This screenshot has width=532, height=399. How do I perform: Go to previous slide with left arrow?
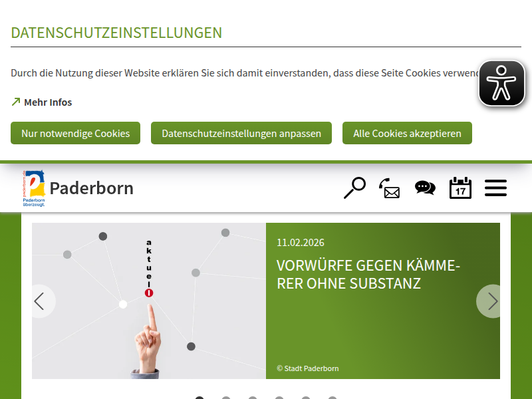click(x=41, y=301)
